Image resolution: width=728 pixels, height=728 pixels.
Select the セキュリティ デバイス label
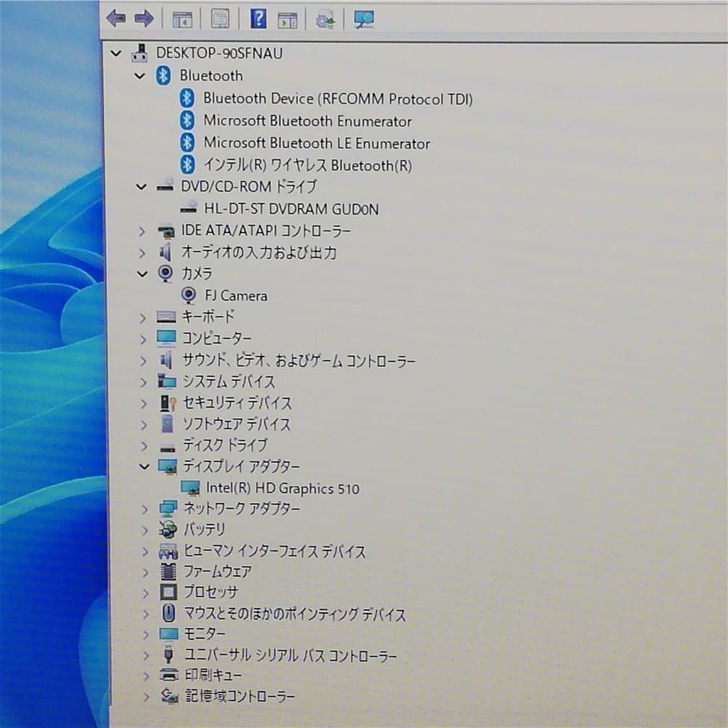click(x=237, y=403)
